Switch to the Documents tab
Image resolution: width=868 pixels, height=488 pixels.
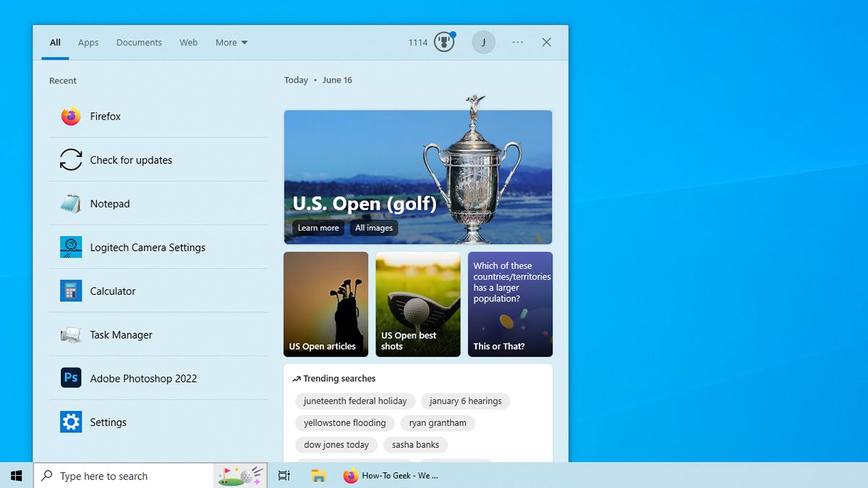click(x=139, y=43)
